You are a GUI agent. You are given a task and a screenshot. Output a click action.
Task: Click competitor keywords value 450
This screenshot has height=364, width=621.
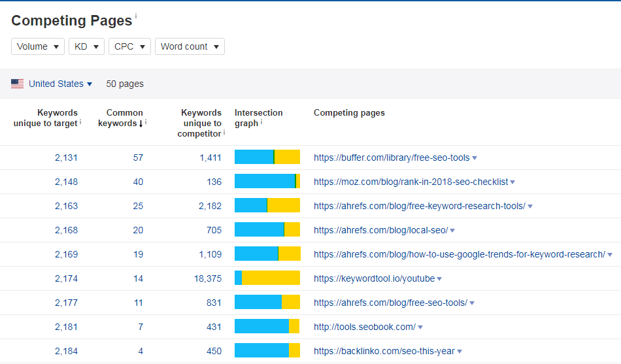(214, 351)
